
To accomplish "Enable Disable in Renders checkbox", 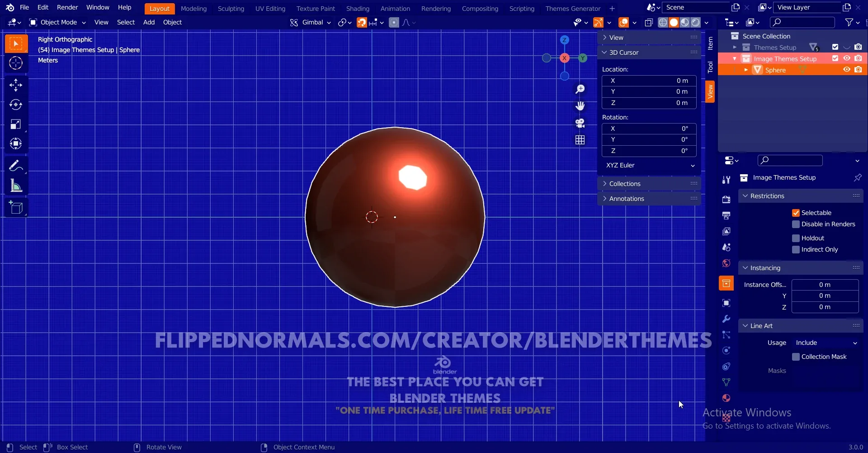I will [796, 224].
